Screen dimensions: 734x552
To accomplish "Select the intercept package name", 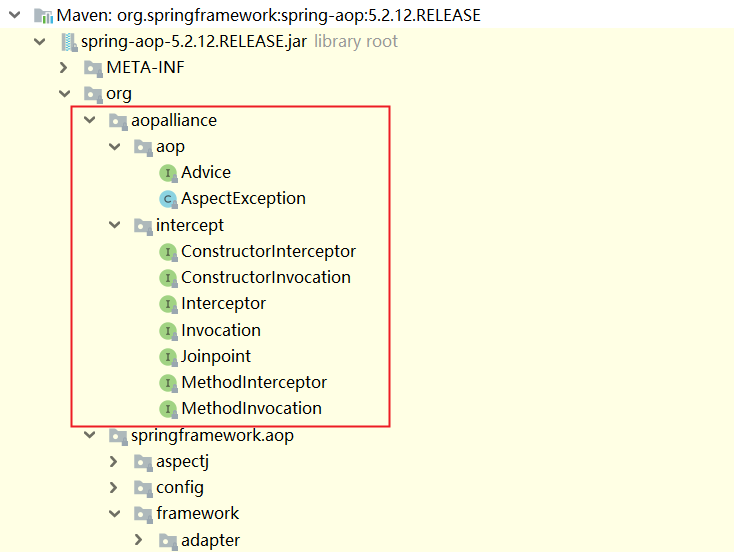I will 190,226.
